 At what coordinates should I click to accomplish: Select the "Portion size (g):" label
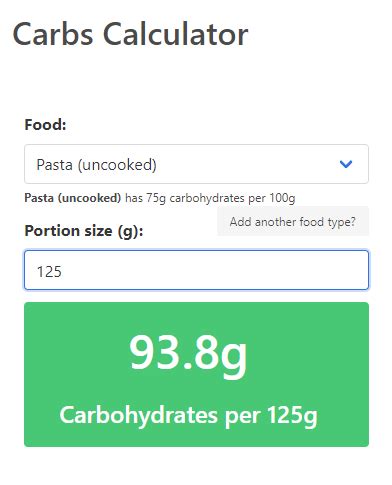click(x=84, y=231)
